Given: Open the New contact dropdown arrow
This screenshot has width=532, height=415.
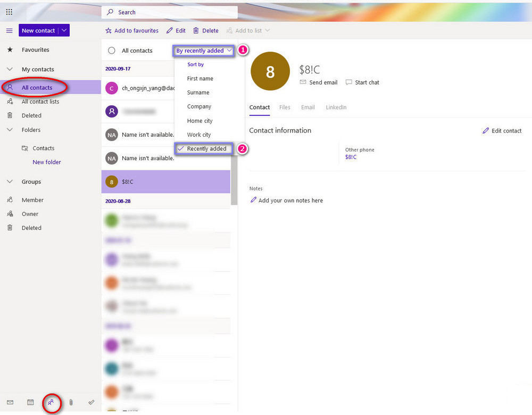Looking at the screenshot, I should [x=64, y=30].
